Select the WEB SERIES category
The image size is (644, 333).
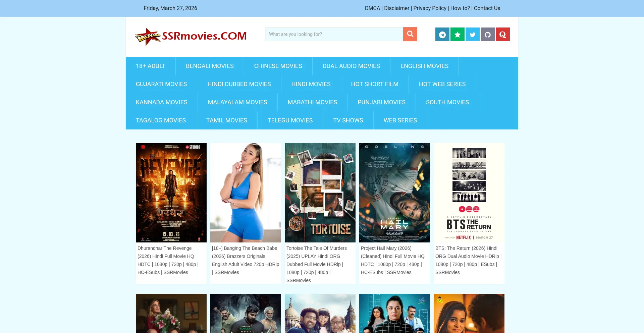click(x=400, y=120)
